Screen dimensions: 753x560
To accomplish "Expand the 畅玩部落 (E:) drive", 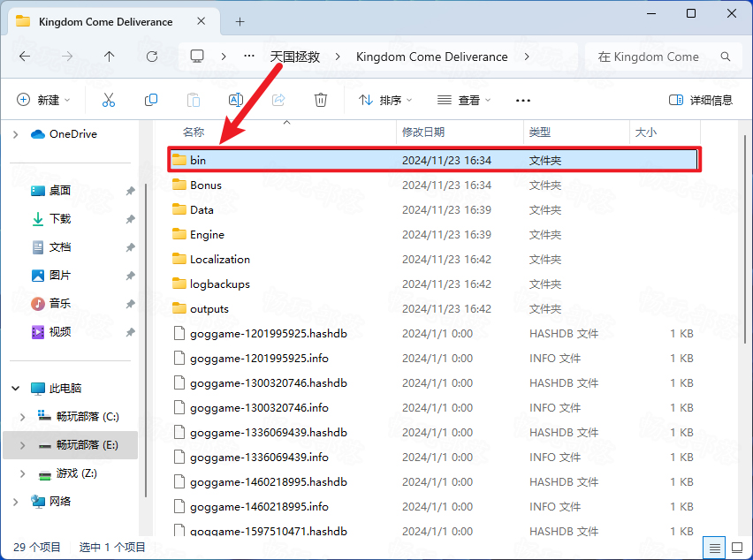I will (x=23, y=445).
